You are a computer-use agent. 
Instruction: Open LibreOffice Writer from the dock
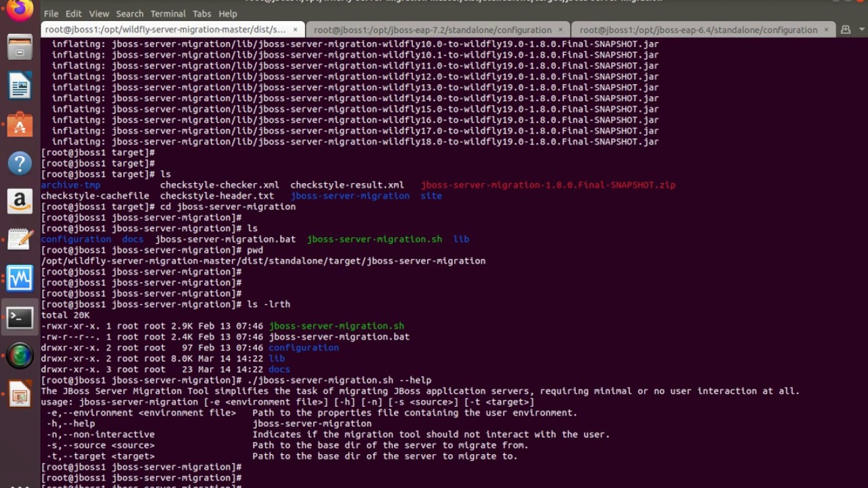pyautogui.click(x=20, y=87)
